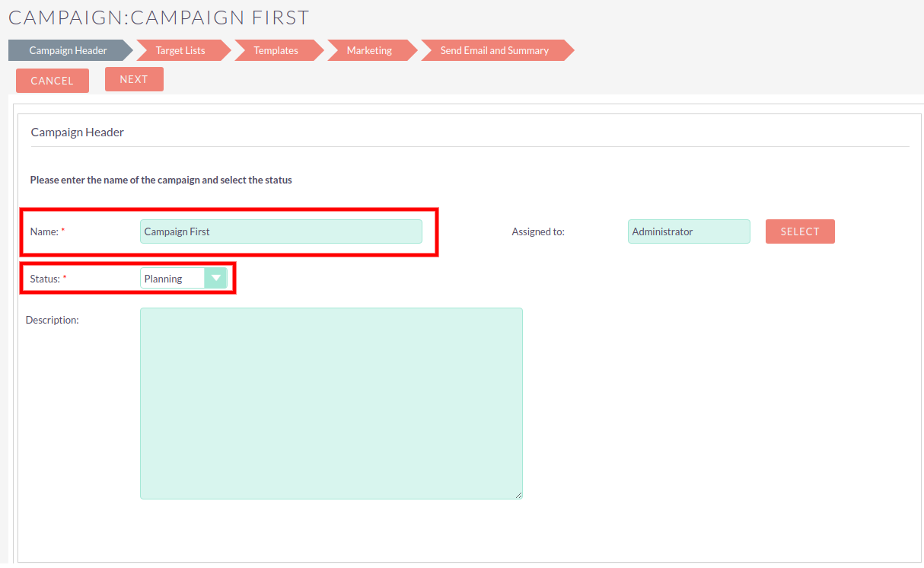Click the 'Please enter the name' instruction text
The height and width of the screenshot is (568, 924).
click(x=161, y=180)
